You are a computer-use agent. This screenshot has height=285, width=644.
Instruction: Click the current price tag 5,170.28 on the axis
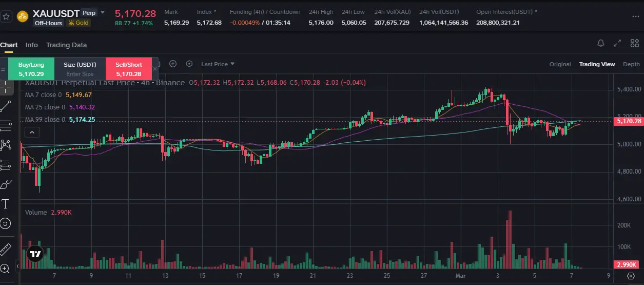(x=629, y=121)
